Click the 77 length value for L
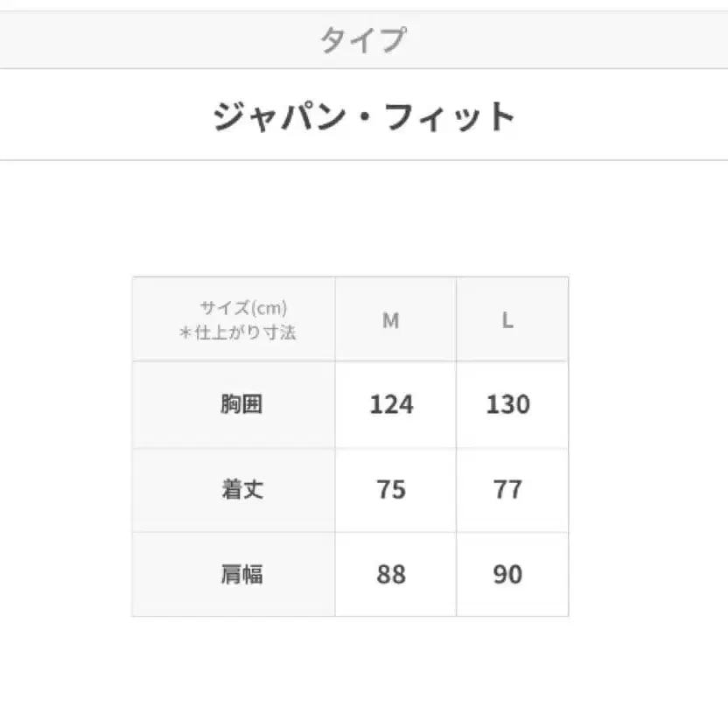Viewport: 728px width, 728px height. [x=507, y=489]
